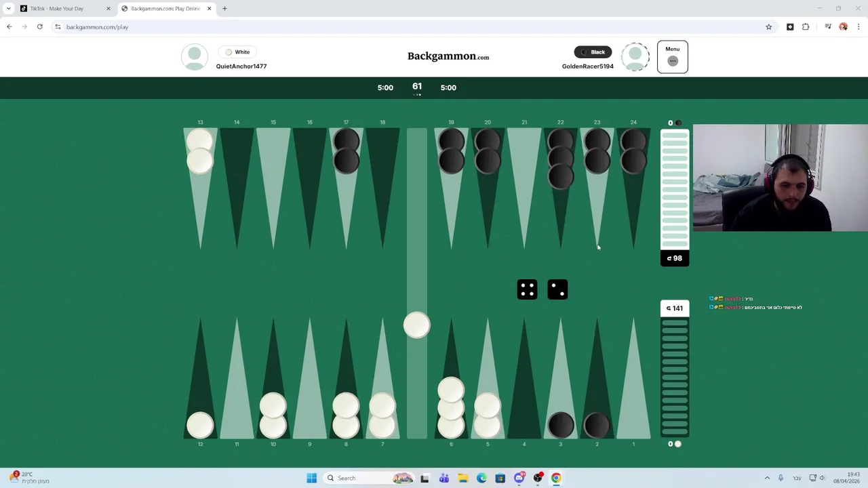Screen dimensions: 868x488
Task: Select the white checker on the bar
Action: click(x=416, y=325)
